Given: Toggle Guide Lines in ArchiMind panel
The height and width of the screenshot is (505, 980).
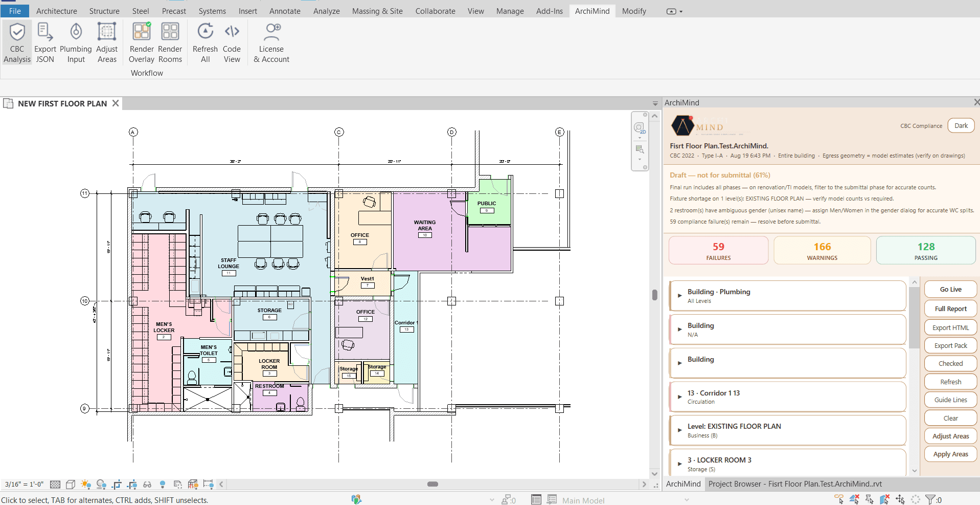Looking at the screenshot, I should click(950, 400).
